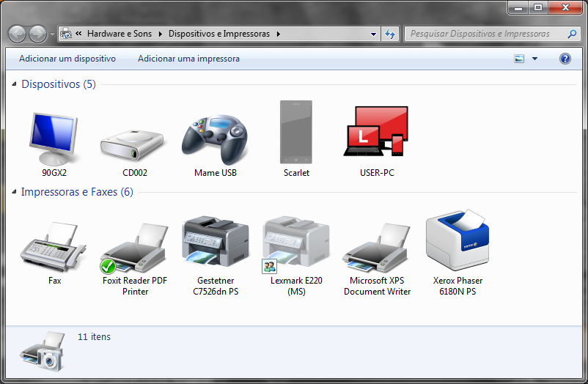Viewport: 588px width, 384px height.
Task: Click the address bar devices icon
Action: (66, 34)
